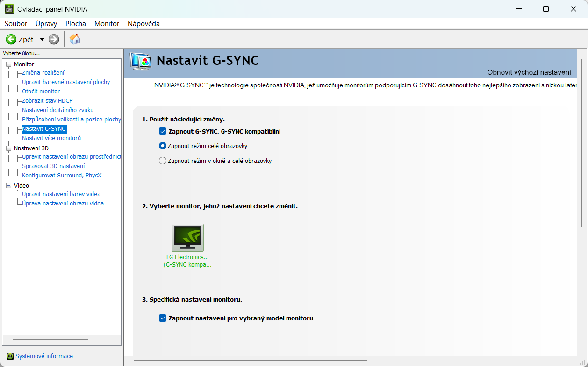Click the green Zpět back arrow icon
The image size is (588, 367).
point(11,39)
